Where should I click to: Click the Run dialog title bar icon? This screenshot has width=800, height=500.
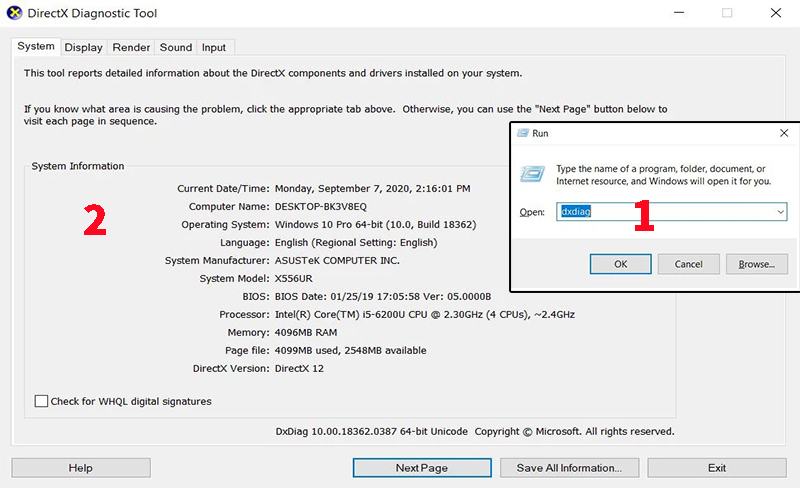click(523, 133)
